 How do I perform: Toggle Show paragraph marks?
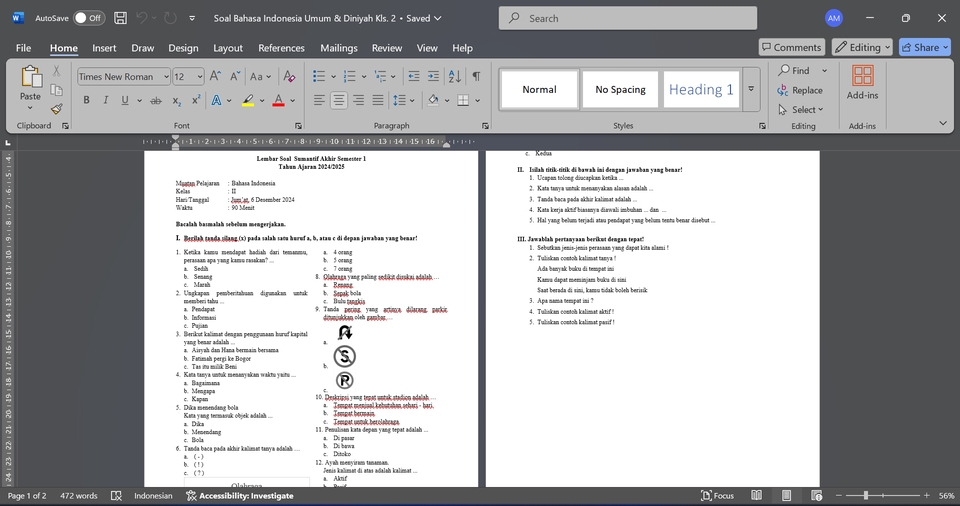click(x=476, y=77)
